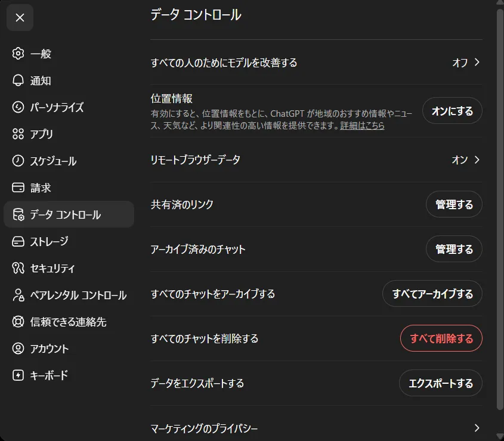Click the red すべて削除する button
The image size is (504, 441).
click(441, 338)
